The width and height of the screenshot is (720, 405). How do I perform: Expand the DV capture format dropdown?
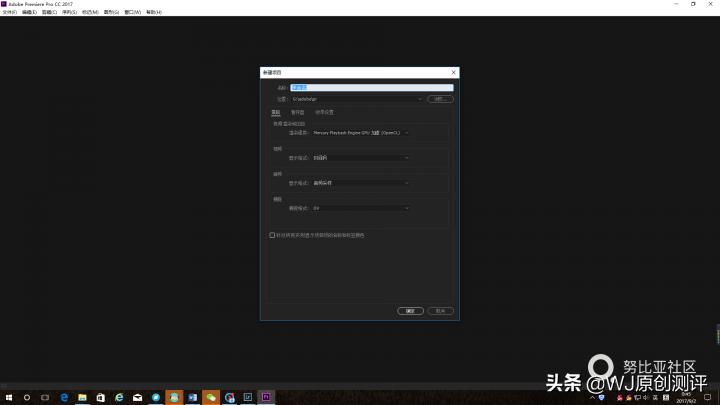(x=361, y=208)
